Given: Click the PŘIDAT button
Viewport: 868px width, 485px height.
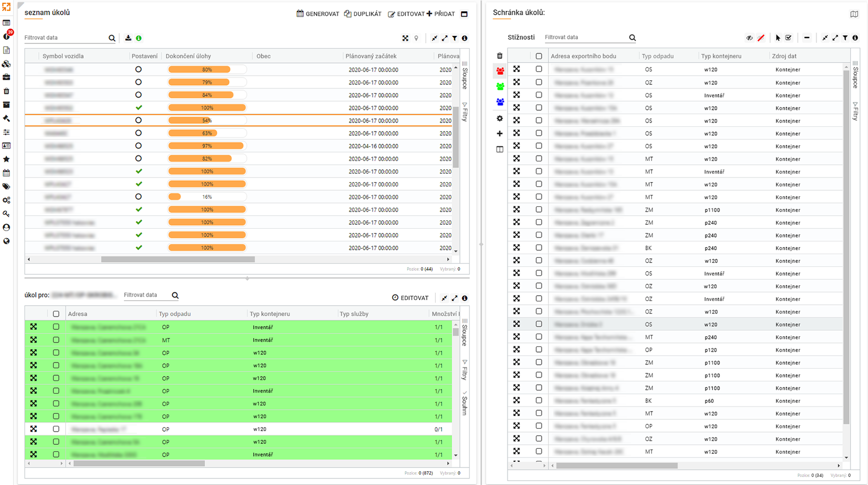Looking at the screenshot, I should tap(440, 14).
